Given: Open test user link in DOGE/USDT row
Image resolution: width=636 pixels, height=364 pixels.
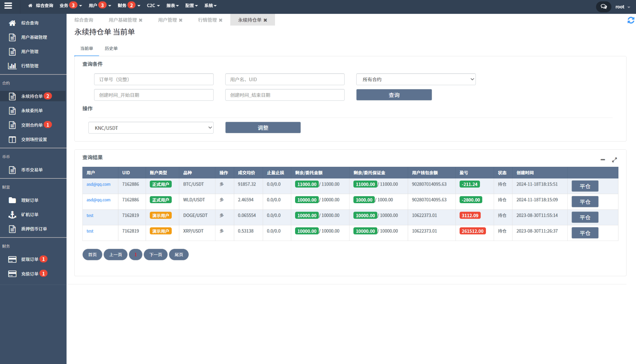Looking at the screenshot, I should [x=90, y=215].
